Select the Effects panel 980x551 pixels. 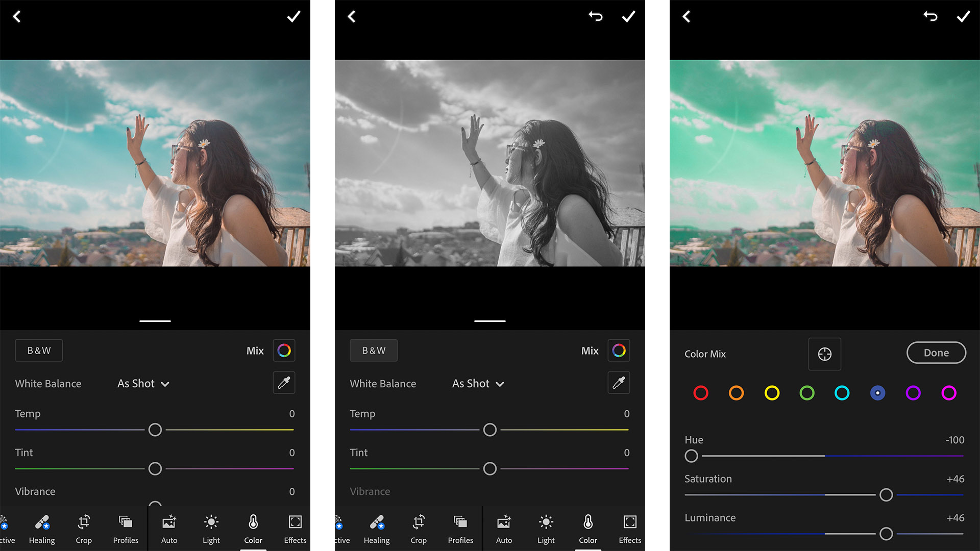(293, 528)
